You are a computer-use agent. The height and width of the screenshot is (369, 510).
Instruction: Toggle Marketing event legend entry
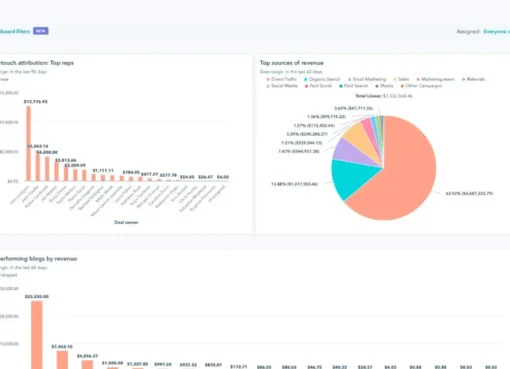pyautogui.click(x=435, y=79)
